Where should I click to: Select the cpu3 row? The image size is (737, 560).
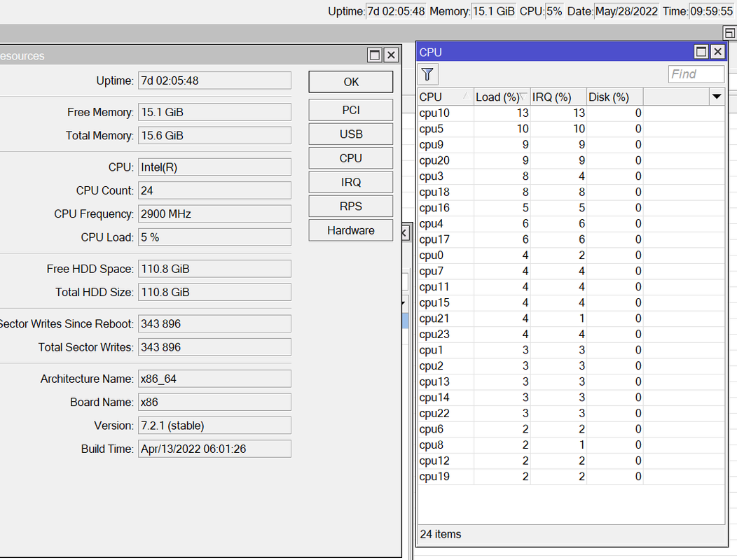[x=570, y=176]
